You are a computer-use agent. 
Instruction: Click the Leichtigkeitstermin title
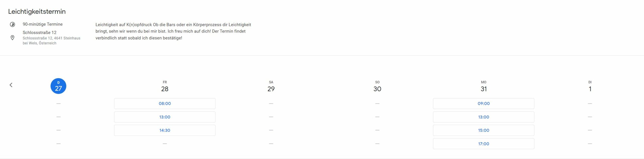[37, 12]
